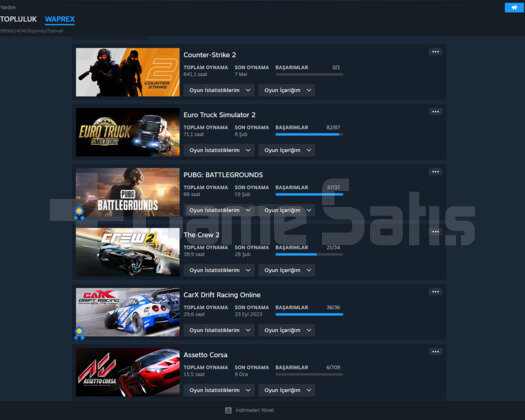Viewport: 525px width, 420px height.
Task: Open the announcements megaphone icon
Action: pos(514,7)
